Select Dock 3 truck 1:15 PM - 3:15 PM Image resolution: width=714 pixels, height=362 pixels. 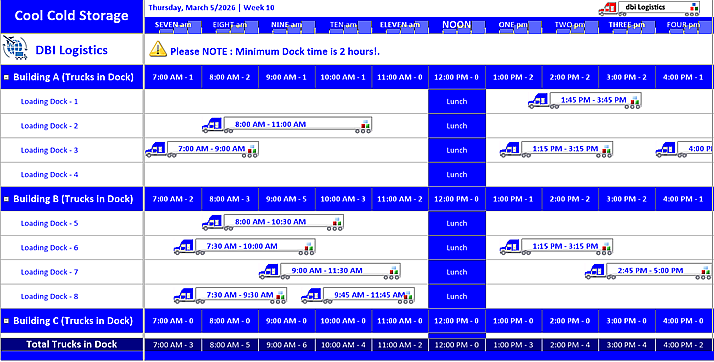(556, 149)
